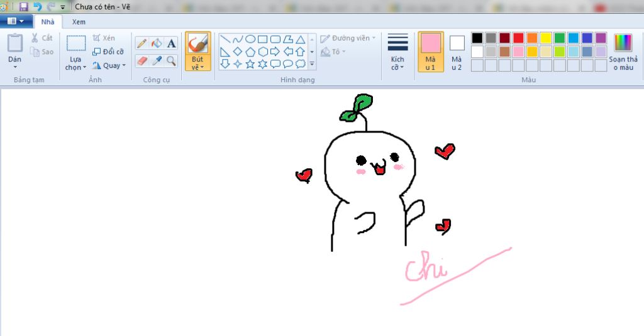Choose the cloud callout shape
Viewport: 644px width, 336px height.
tap(301, 63)
